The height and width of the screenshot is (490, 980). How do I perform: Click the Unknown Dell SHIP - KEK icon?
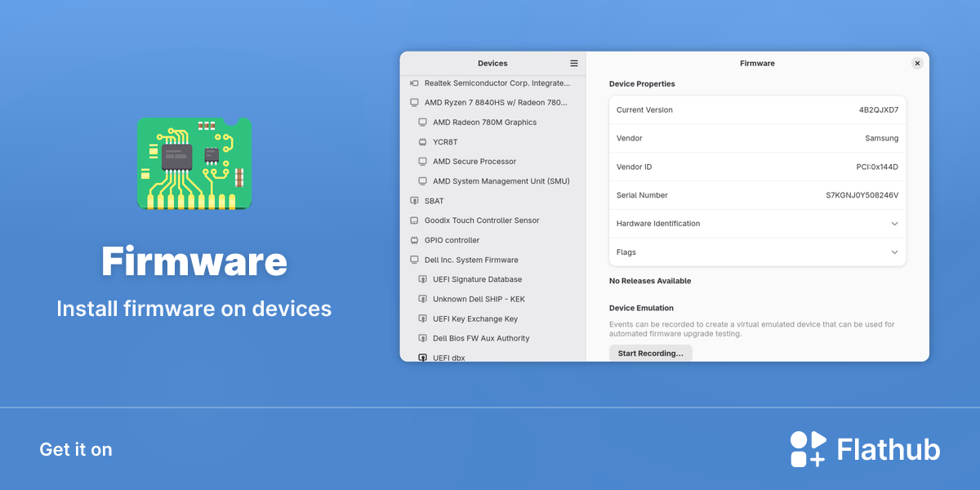click(x=422, y=299)
